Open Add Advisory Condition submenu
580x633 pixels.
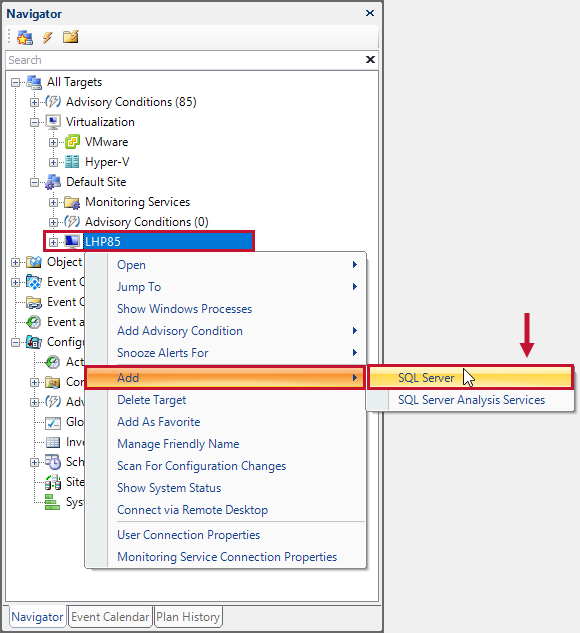coord(226,331)
